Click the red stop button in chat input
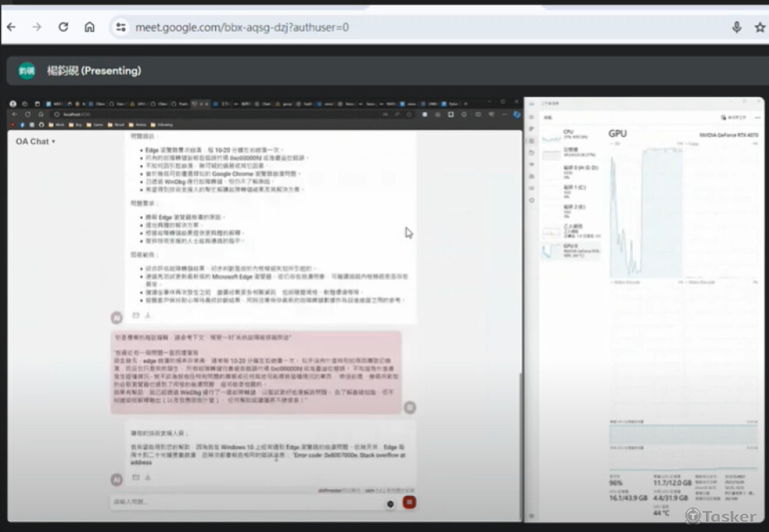This screenshot has width=769, height=532. (x=410, y=502)
